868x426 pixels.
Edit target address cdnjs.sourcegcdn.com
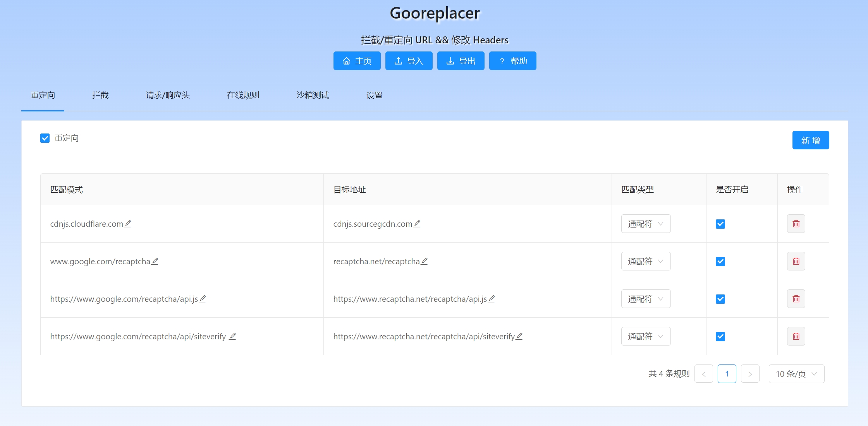click(x=417, y=224)
